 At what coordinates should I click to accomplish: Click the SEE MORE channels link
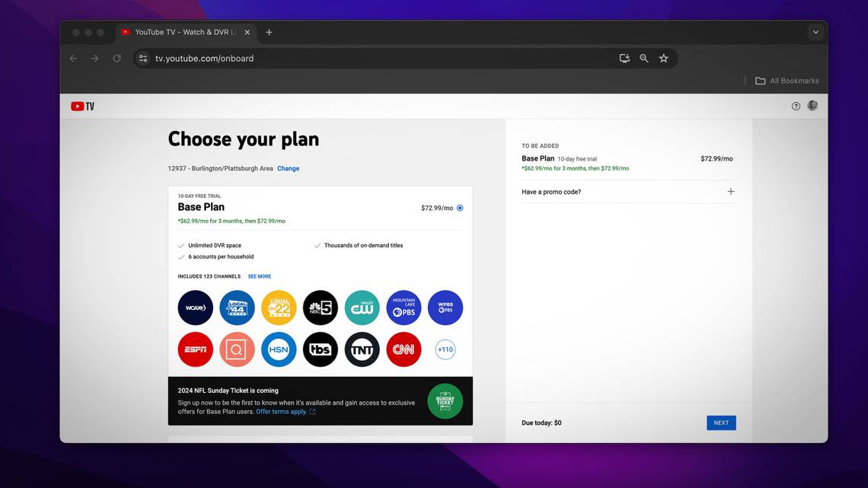click(x=260, y=276)
